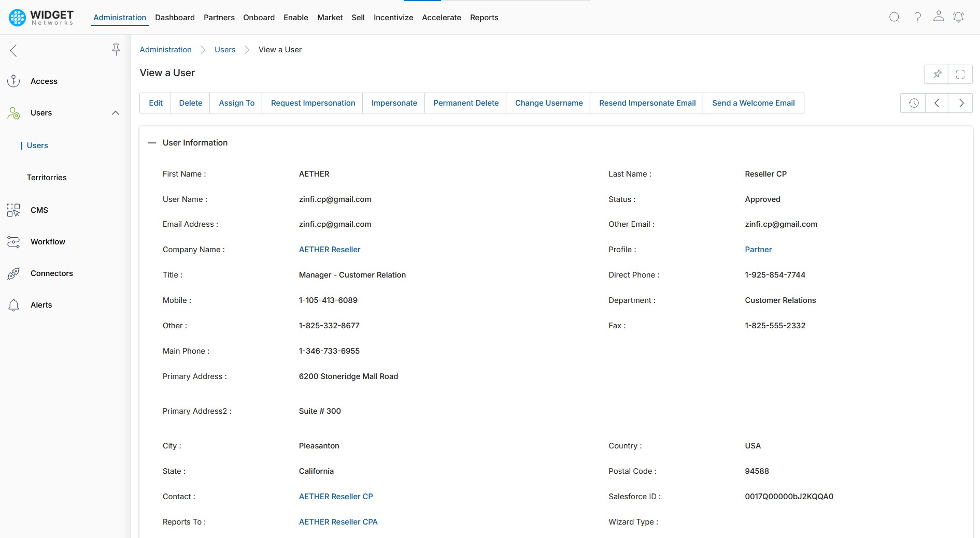Open the user profile icon

point(939,16)
